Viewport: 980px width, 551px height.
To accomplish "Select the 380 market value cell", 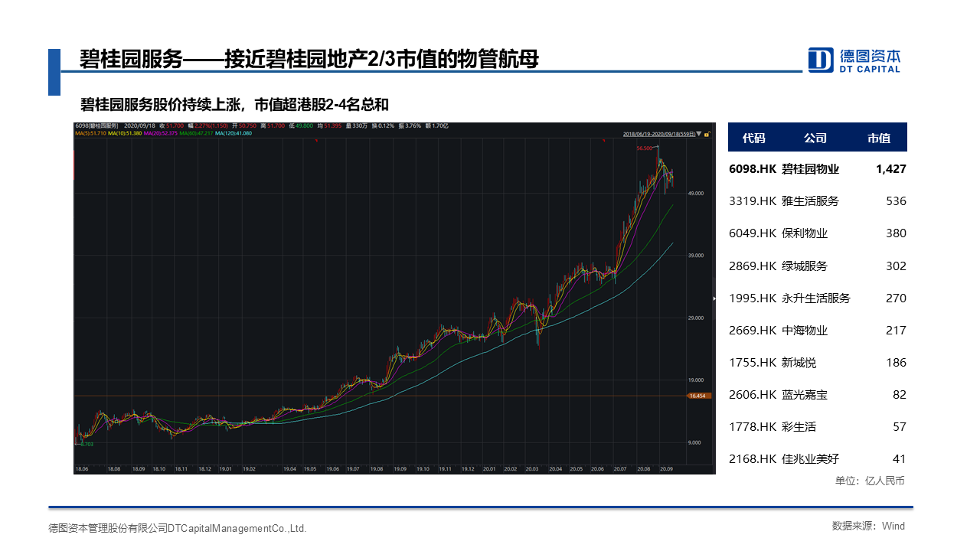I will coord(896,233).
